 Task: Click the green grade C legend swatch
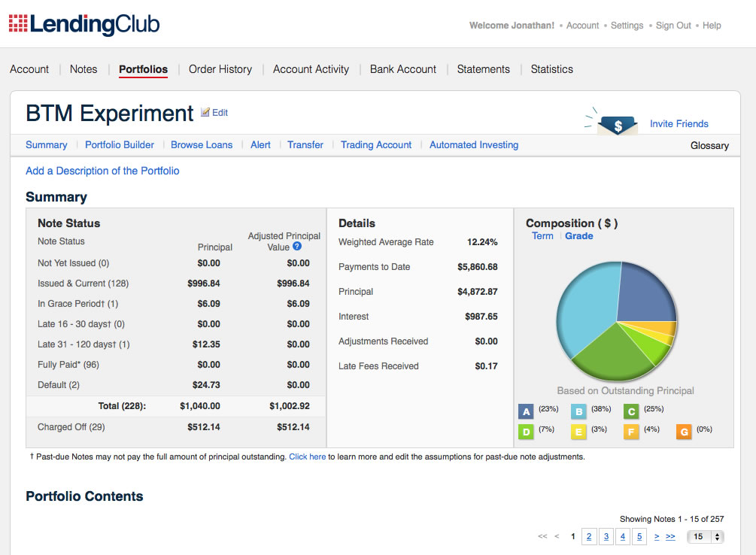click(631, 411)
